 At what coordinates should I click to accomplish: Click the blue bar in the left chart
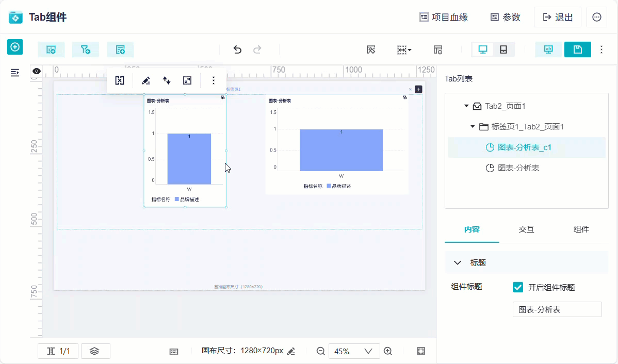tap(189, 159)
